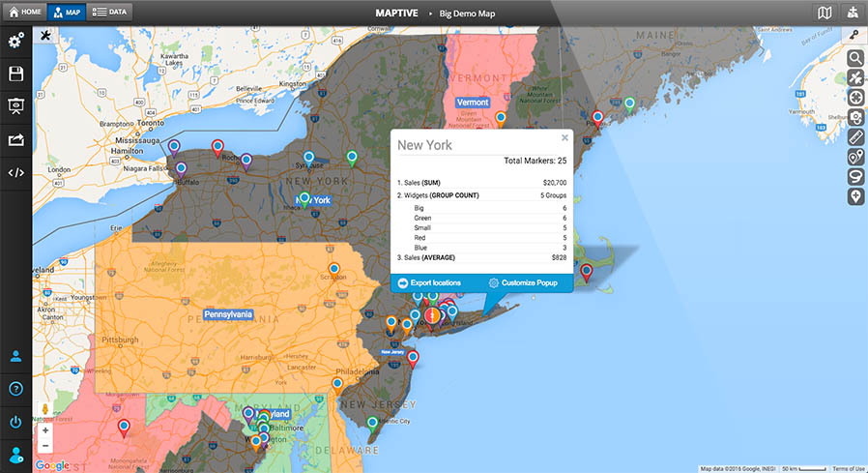Click the 'New York' popup title

pos(424,145)
